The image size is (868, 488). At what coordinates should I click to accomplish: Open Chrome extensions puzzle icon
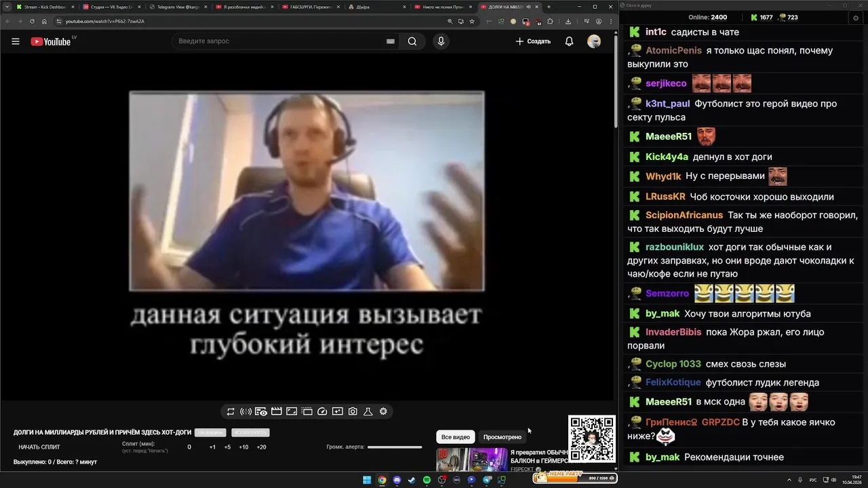549,21
